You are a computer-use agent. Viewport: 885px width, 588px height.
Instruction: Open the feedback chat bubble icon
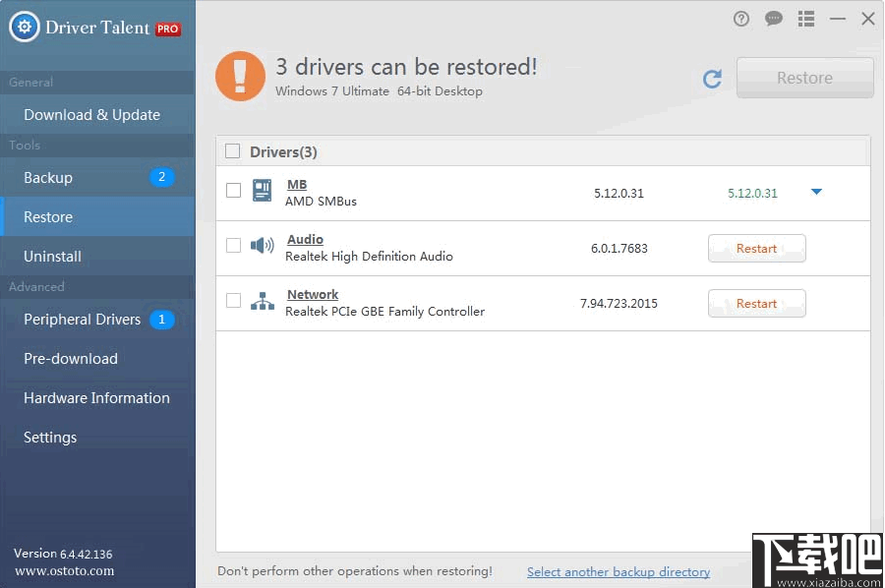773,18
